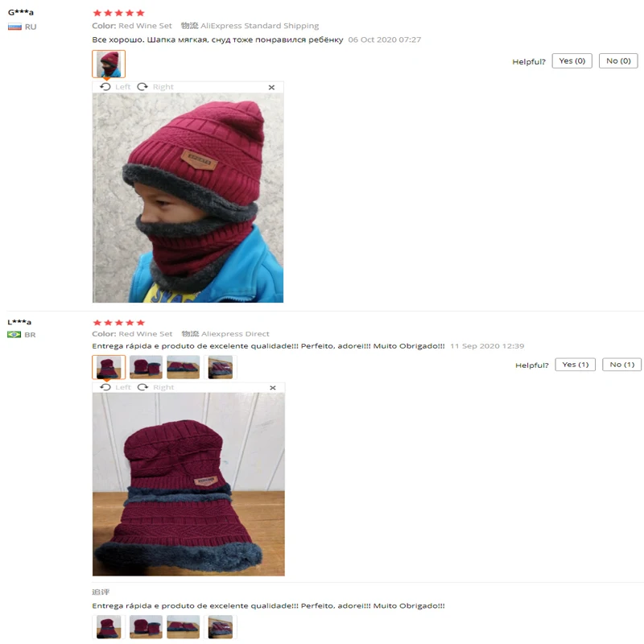
Task: Open first thumbnail in the follow-up review
Action: pos(109,627)
